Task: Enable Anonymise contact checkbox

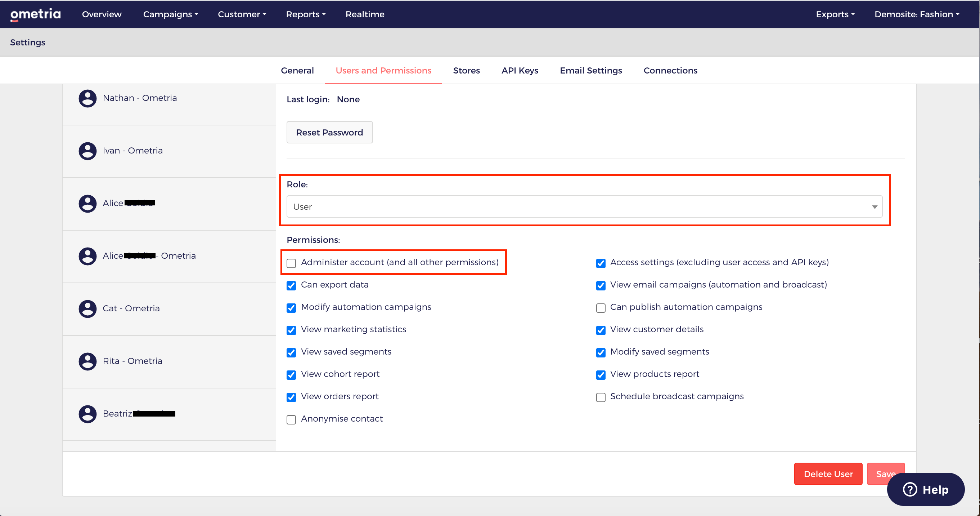Action: [291, 420]
